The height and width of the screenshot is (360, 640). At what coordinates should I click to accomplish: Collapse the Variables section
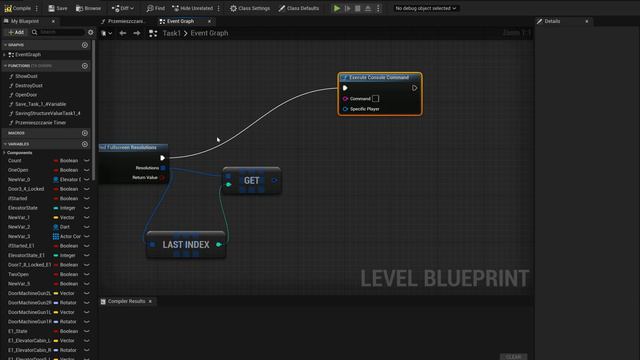coord(5,144)
